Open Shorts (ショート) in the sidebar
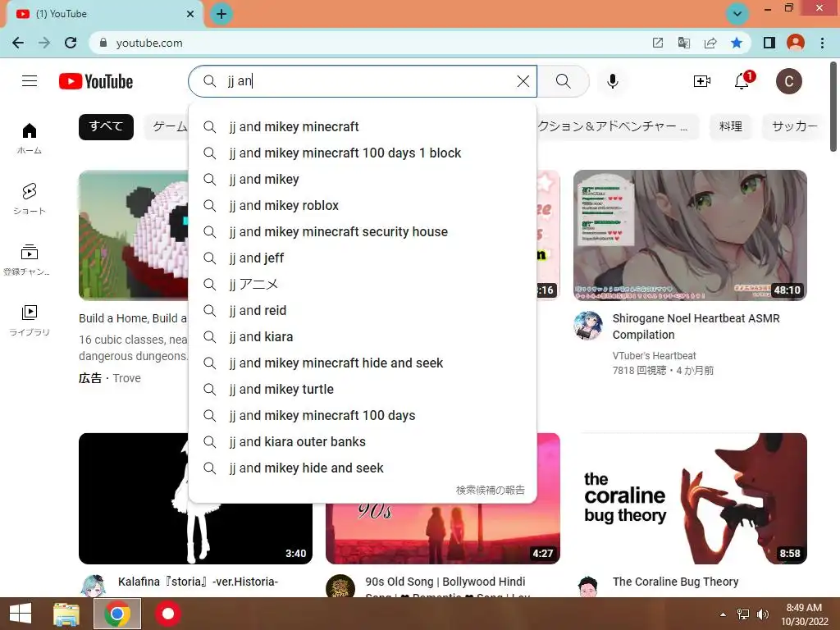This screenshot has width=840, height=630. coord(30,199)
